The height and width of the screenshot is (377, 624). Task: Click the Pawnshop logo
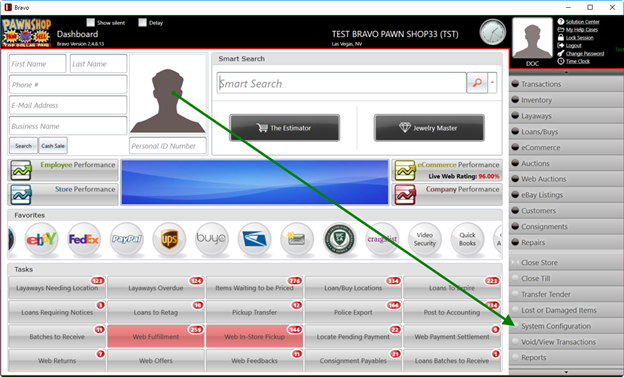(27, 33)
